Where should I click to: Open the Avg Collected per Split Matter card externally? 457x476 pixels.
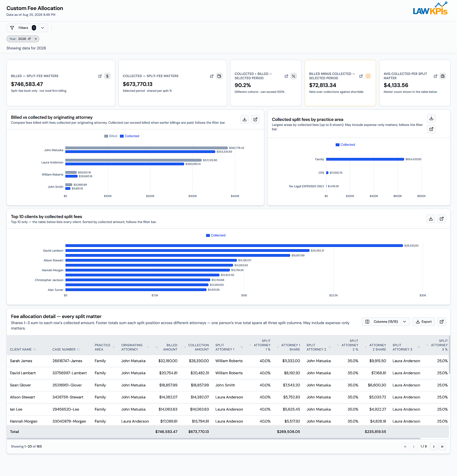(x=435, y=76)
